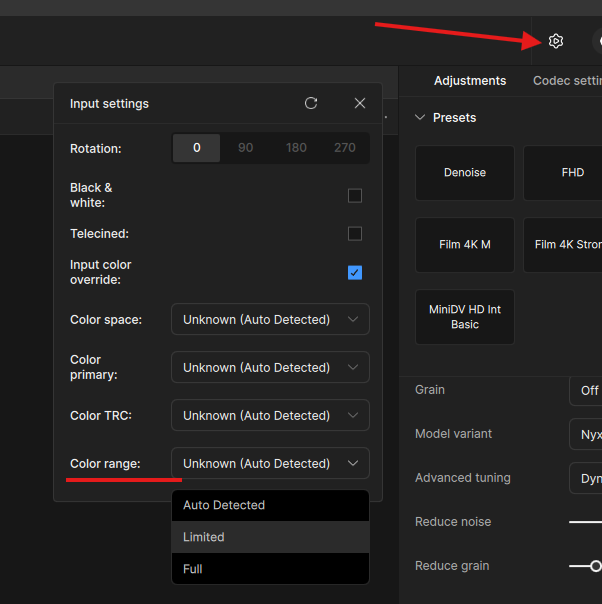Open the Color space dropdown
The height and width of the screenshot is (604, 602).
(x=270, y=320)
